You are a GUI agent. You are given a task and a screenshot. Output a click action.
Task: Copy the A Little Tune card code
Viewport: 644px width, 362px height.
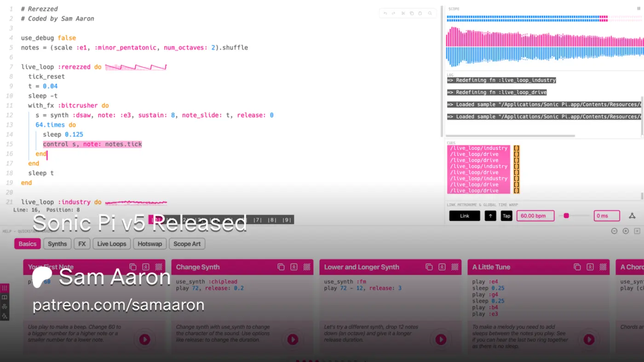pyautogui.click(x=577, y=267)
